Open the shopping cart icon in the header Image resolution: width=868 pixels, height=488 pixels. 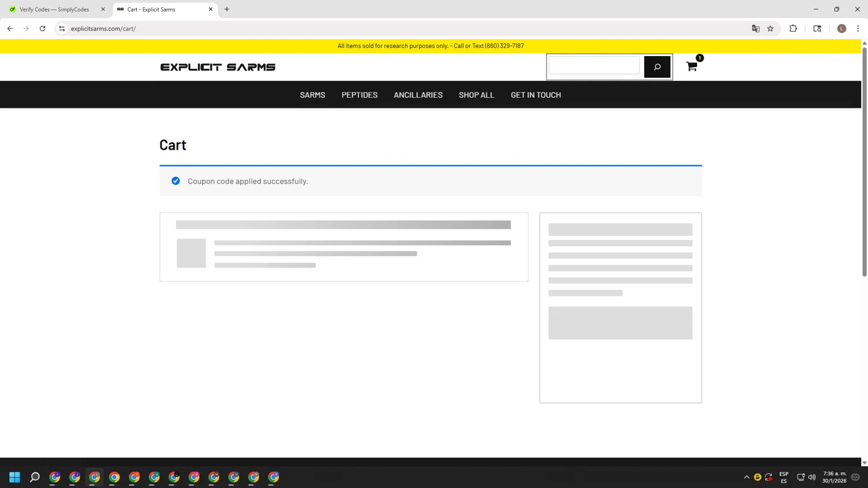pyautogui.click(x=692, y=66)
